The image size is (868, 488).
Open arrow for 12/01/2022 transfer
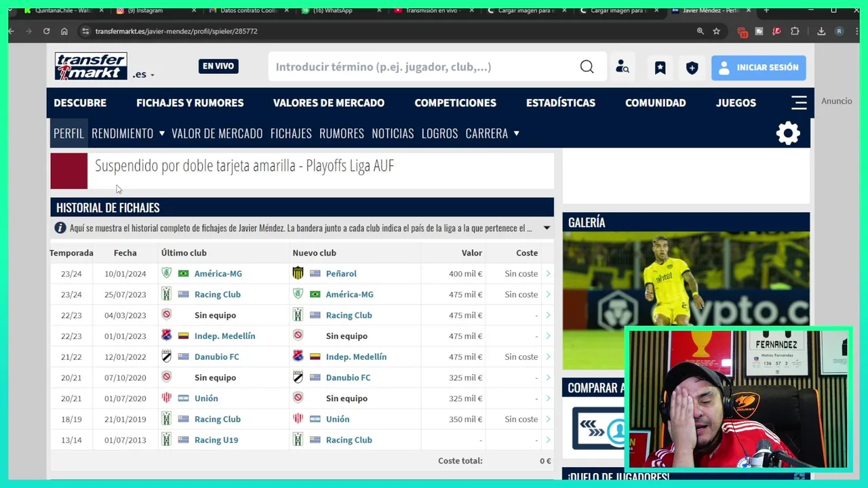pos(548,357)
